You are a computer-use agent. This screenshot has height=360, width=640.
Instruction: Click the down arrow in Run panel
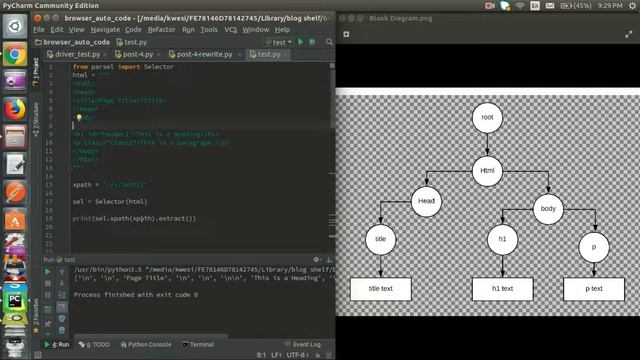click(x=62, y=283)
